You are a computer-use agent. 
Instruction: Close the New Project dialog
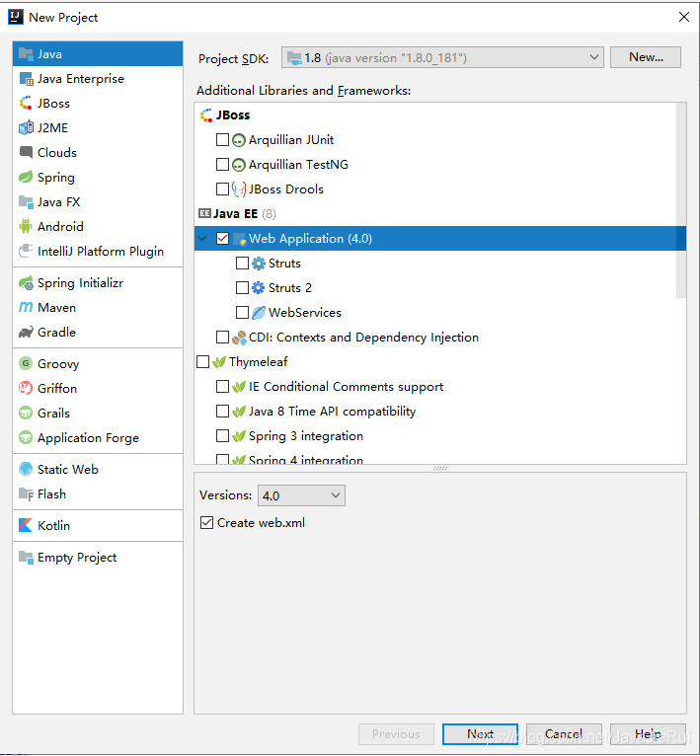(x=683, y=17)
